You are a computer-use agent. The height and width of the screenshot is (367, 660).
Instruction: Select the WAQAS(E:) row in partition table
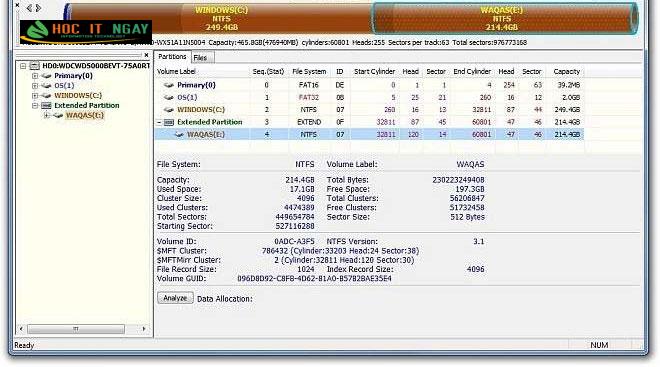click(x=370, y=135)
